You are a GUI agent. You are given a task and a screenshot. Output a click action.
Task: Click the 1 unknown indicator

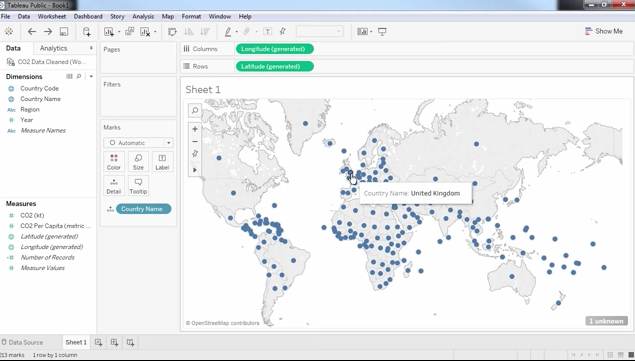coord(607,321)
